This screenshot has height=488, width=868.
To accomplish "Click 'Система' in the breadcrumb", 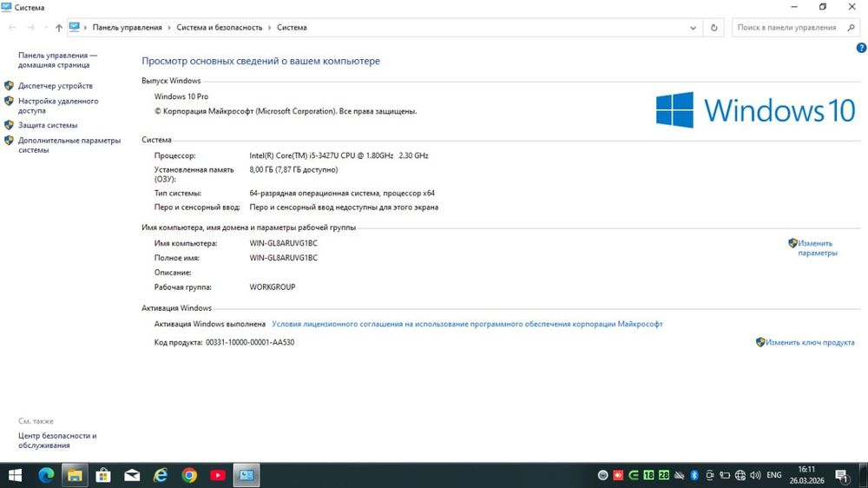I will click(292, 27).
